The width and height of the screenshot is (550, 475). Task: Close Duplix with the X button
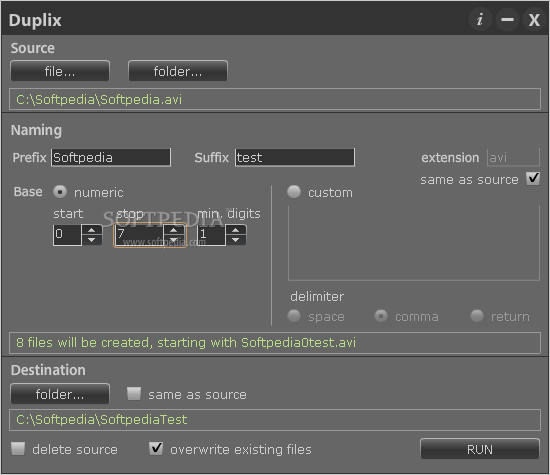(x=534, y=19)
